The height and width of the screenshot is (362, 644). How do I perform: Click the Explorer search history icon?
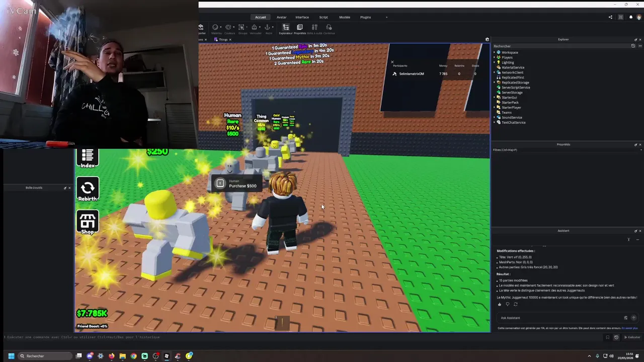(x=633, y=46)
